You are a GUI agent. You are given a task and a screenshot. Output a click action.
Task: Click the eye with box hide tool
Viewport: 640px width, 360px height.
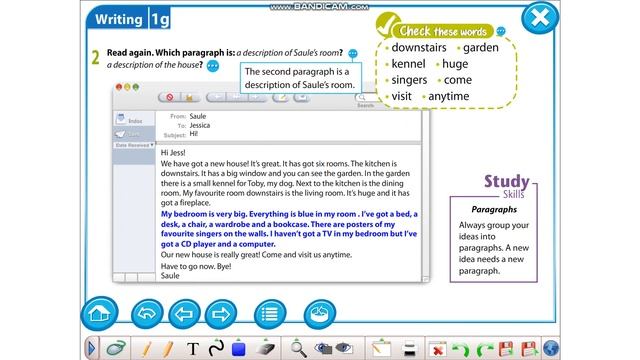tap(323, 348)
